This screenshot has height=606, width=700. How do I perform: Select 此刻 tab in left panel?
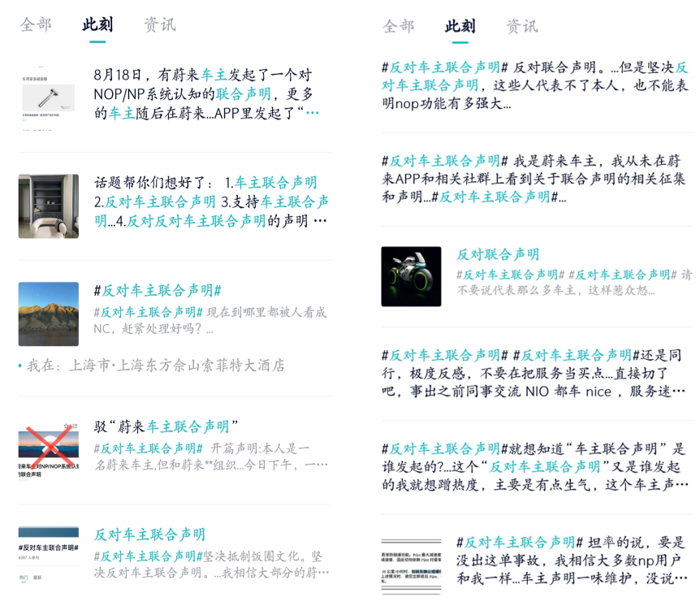97,24
